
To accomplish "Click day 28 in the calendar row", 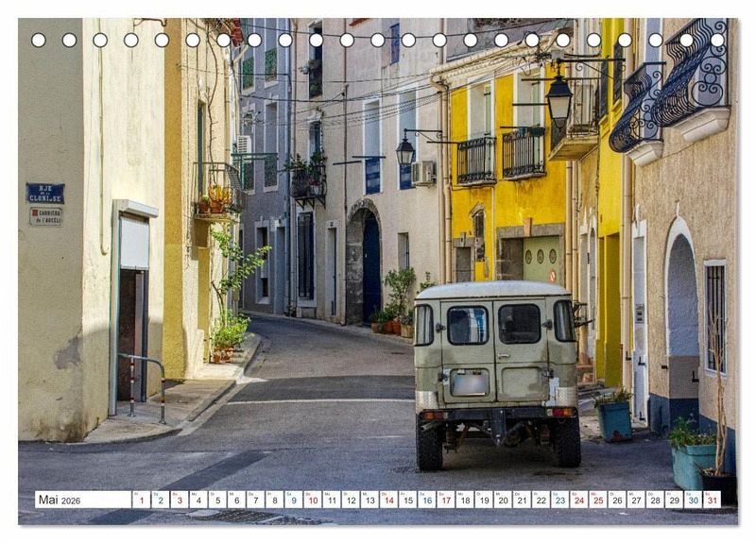I will click(654, 500).
